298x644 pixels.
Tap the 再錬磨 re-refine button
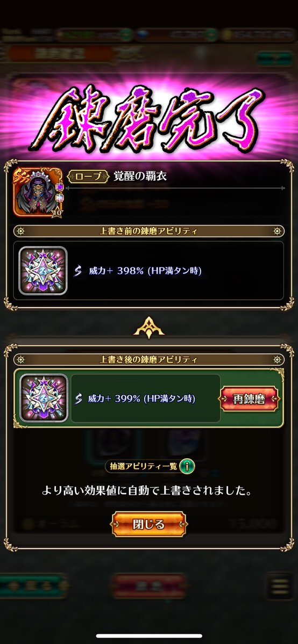[250, 399]
